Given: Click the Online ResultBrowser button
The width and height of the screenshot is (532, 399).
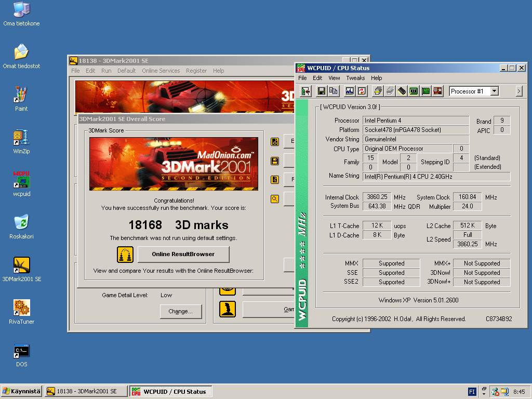Looking at the screenshot, I should (x=183, y=254).
